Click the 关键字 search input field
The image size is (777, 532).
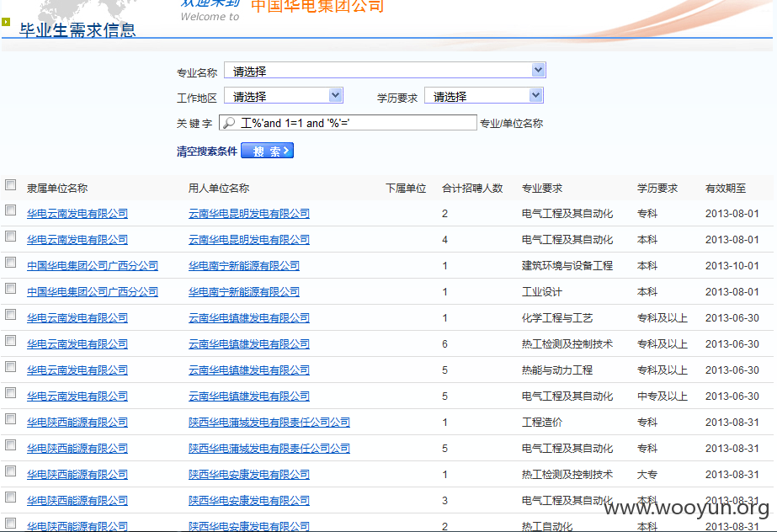(348, 123)
